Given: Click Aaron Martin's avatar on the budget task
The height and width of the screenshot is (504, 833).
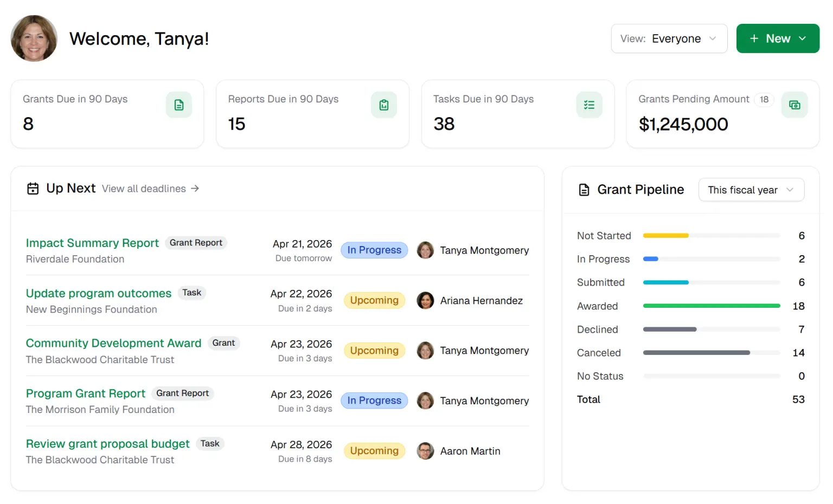Looking at the screenshot, I should point(426,451).
